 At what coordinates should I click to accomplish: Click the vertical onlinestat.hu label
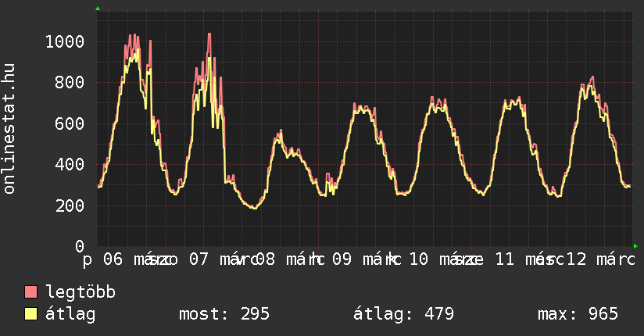[9, 128]
